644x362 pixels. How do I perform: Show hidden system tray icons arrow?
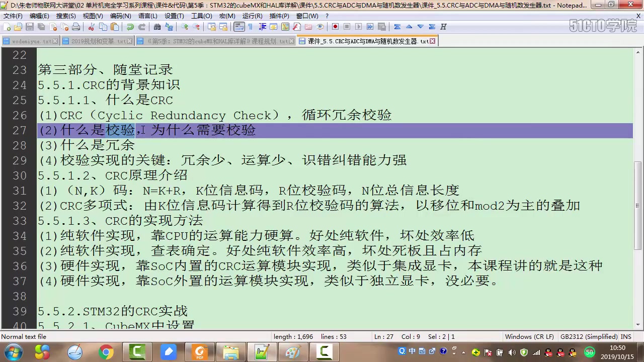pos(464,352)
